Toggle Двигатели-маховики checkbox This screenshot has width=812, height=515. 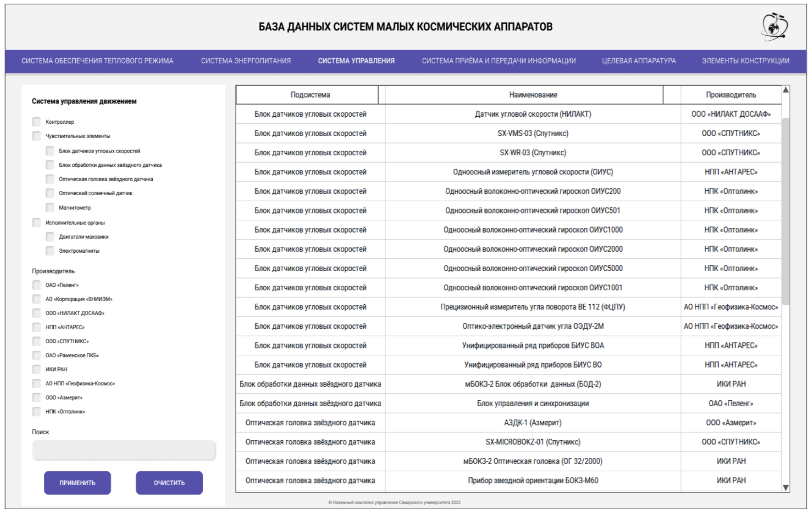(50, 237)
